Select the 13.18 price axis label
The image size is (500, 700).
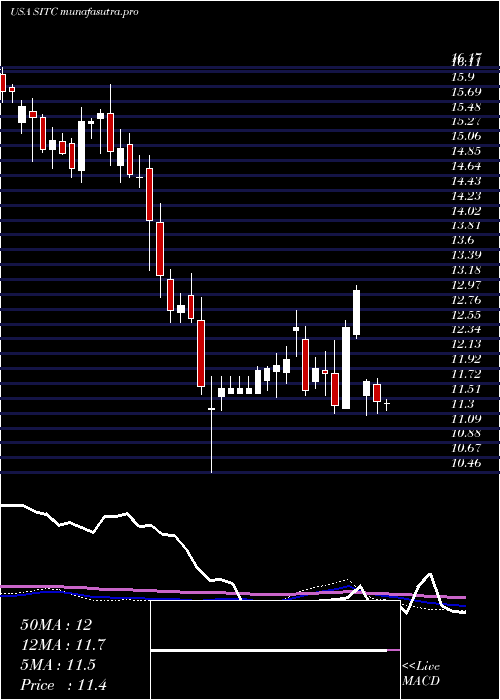tap(467, 270)
